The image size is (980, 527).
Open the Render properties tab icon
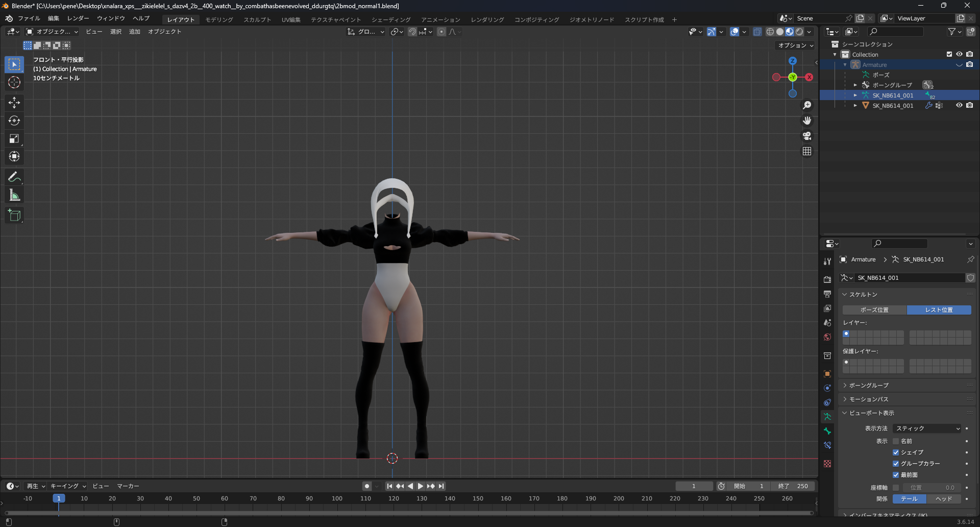click(827, 280)
